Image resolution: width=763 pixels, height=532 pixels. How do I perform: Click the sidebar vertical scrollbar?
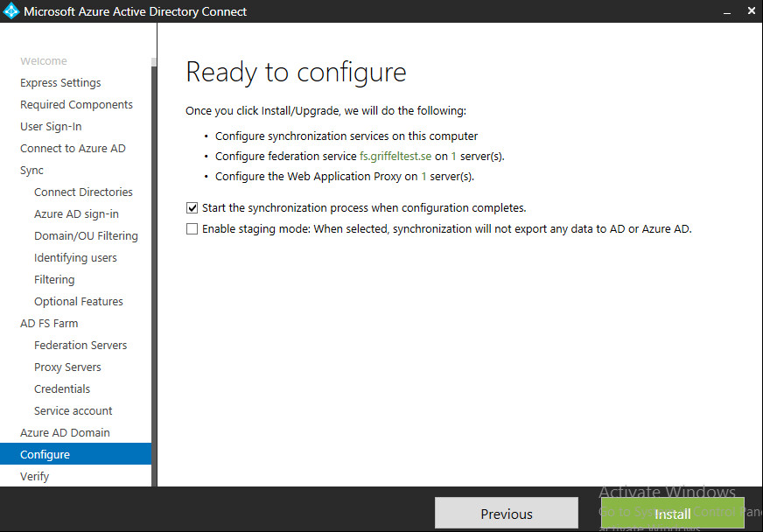click(154, 262)
